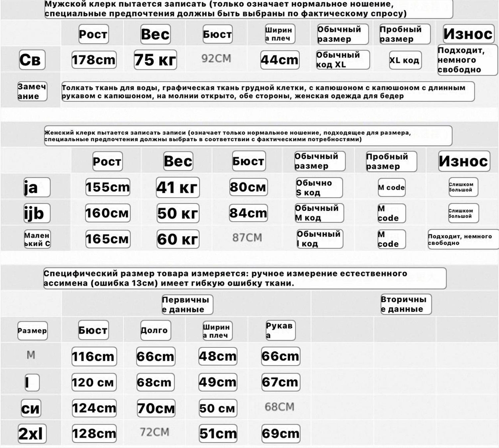499x448 pixels.
Task: Select the 41 кг weight cell
Action: coord(178,187)
